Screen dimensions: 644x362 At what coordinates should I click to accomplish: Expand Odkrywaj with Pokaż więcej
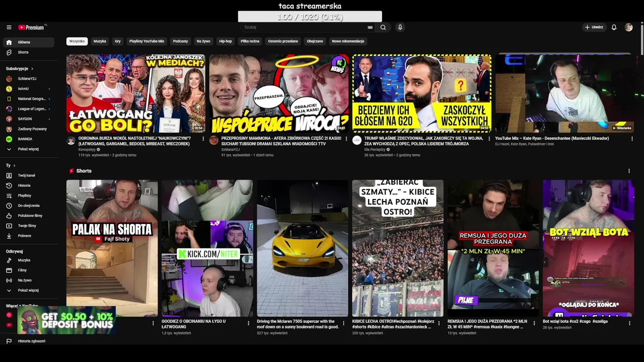pyautogui.click(x=28, y=290)
